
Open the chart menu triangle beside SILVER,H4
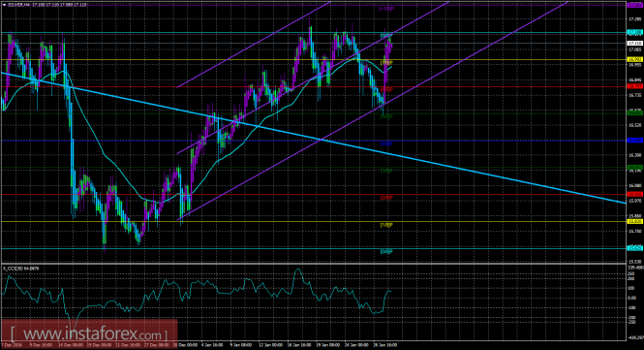4,5
